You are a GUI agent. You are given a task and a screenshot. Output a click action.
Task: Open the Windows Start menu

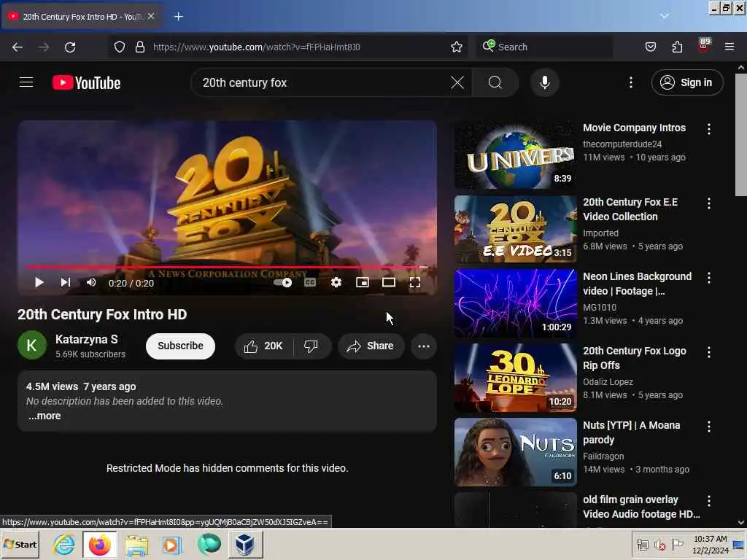pyautogui.click(x=20, y=544)
